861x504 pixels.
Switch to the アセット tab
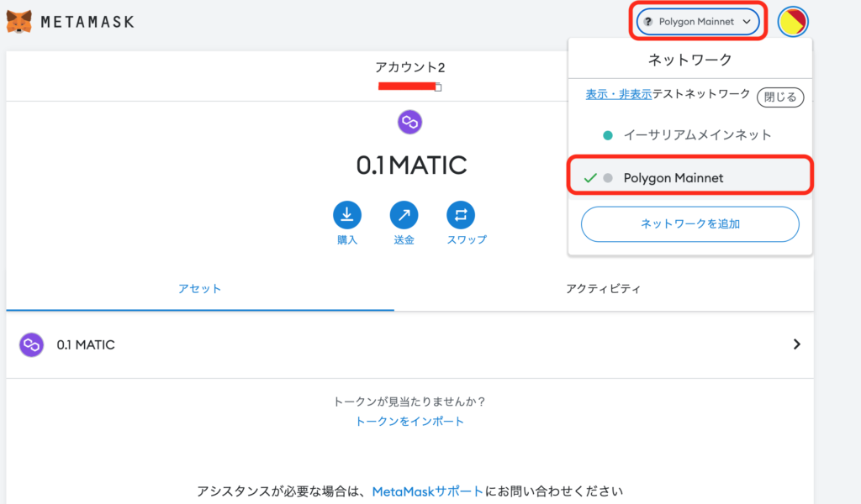[x=200, y=289]
